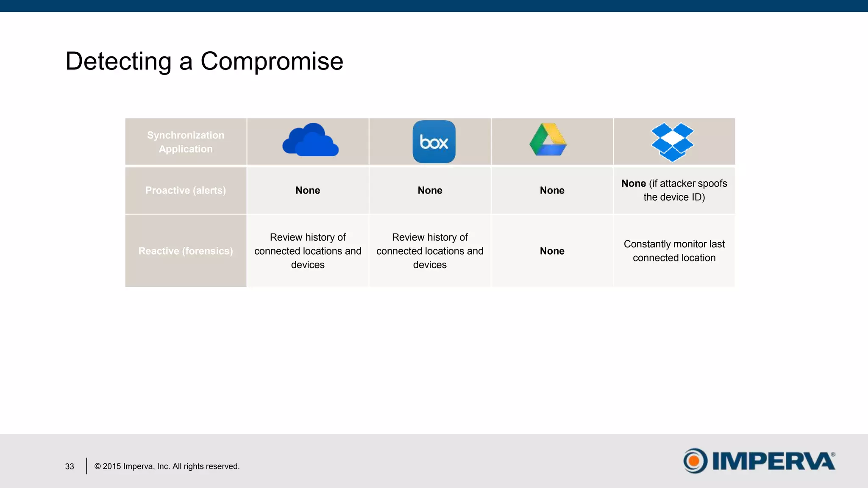Click Constantly monitor last connected location
The image size is (868, 488).
point(674,251)
